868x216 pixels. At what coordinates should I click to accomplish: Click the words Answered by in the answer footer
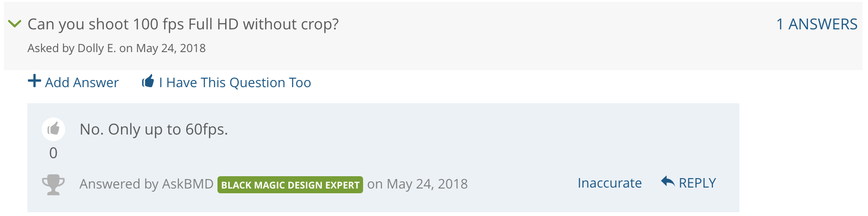[119, 184]
